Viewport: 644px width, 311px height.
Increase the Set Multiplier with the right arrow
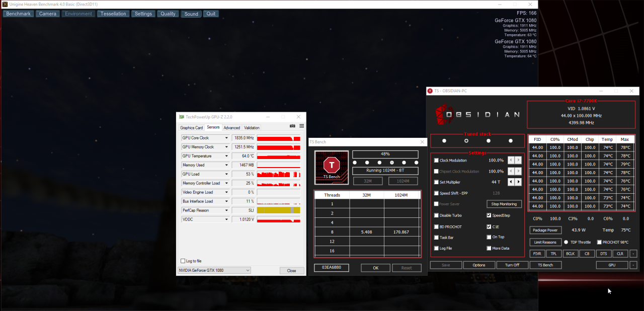point(518,182)
